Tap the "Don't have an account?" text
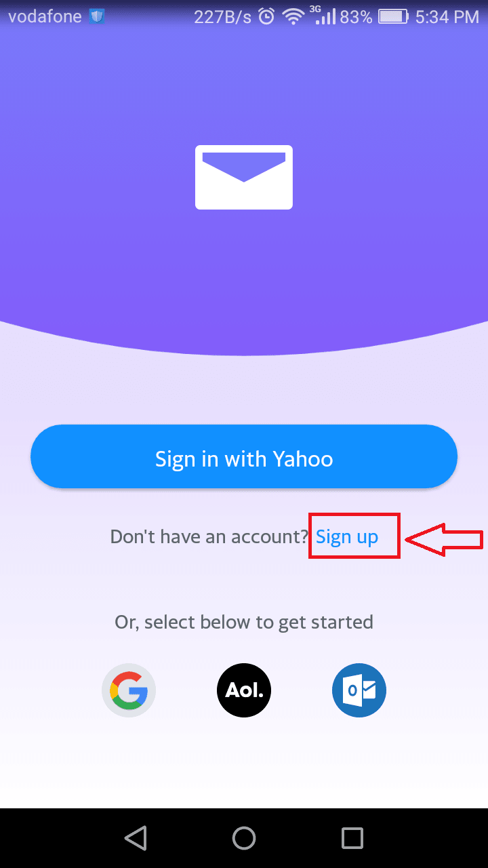488x868 pixels. click(x=209, y=537)
